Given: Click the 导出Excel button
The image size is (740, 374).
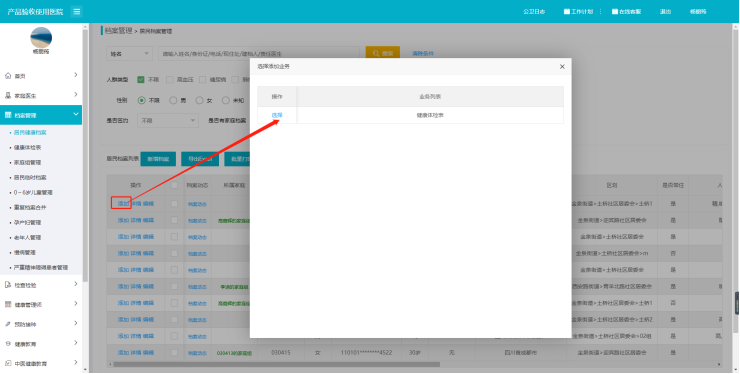Looking at the screenshot, I should pos(200,159).
